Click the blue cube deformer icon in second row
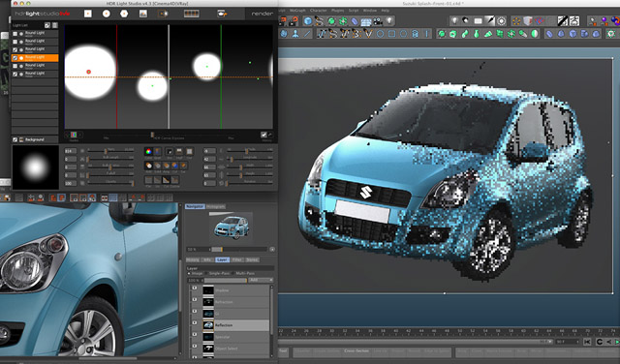The width and height of the screenshot is (620, 364). click(573, 34)
